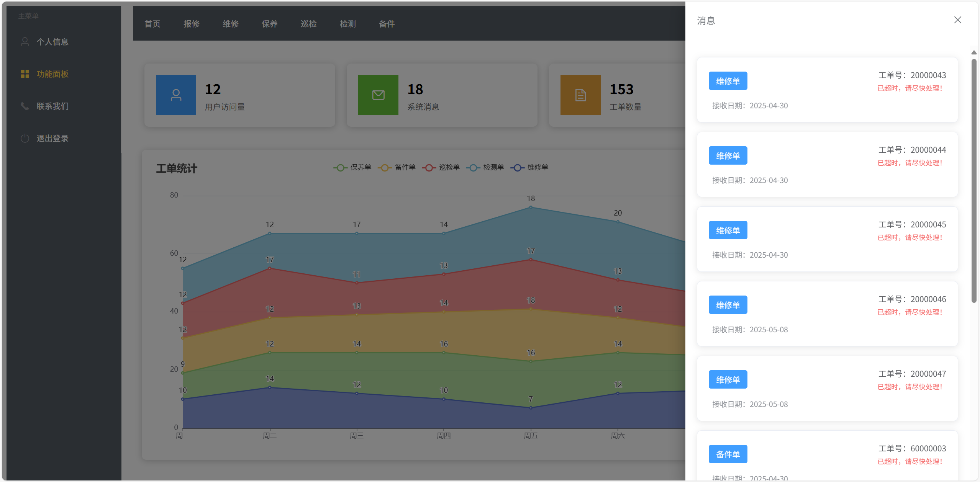Click 备件单 tag for order 60000003
The width and height of the screenshot is (980, 482).
tap(728, 454)
